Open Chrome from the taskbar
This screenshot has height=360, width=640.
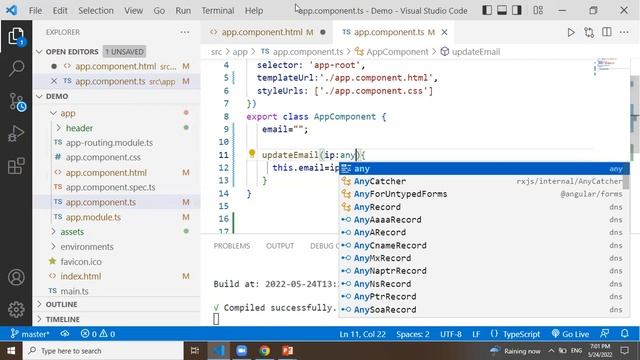(264, 351)
